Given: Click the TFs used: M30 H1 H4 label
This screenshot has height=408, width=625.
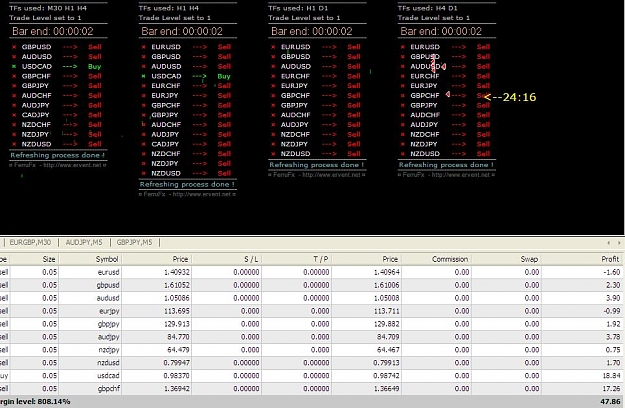Looking at the screenshot, I should pyautogui.click(x=48, y=8).
